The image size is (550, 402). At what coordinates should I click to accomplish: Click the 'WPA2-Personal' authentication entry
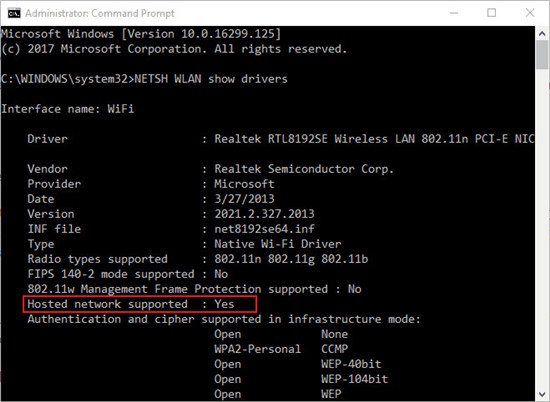pyautogui.click(x=257, y=349)
